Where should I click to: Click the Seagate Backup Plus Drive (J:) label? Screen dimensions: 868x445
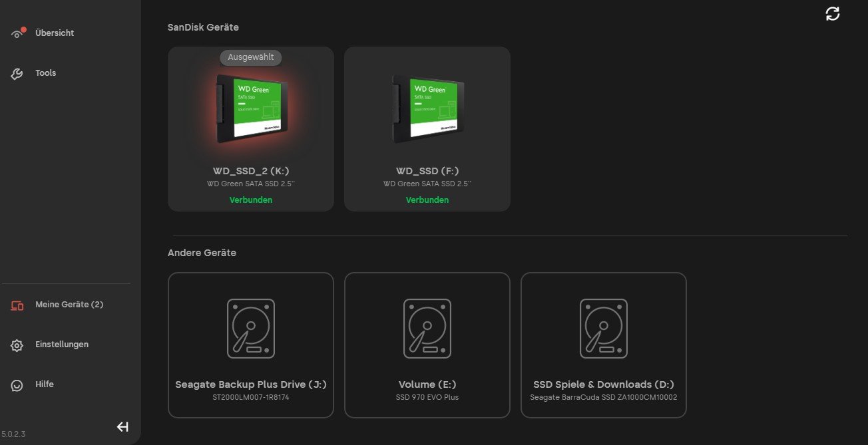coord(251,384)
